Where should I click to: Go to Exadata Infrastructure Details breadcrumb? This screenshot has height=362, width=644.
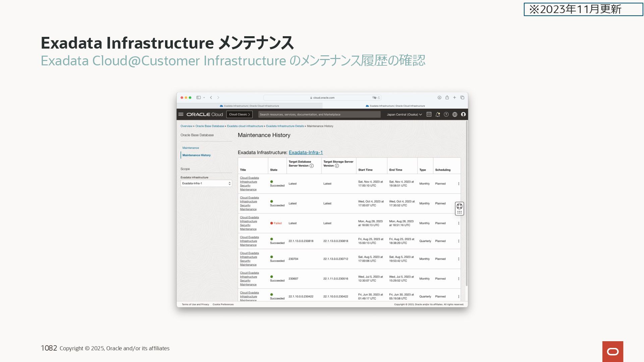[285, 126]
